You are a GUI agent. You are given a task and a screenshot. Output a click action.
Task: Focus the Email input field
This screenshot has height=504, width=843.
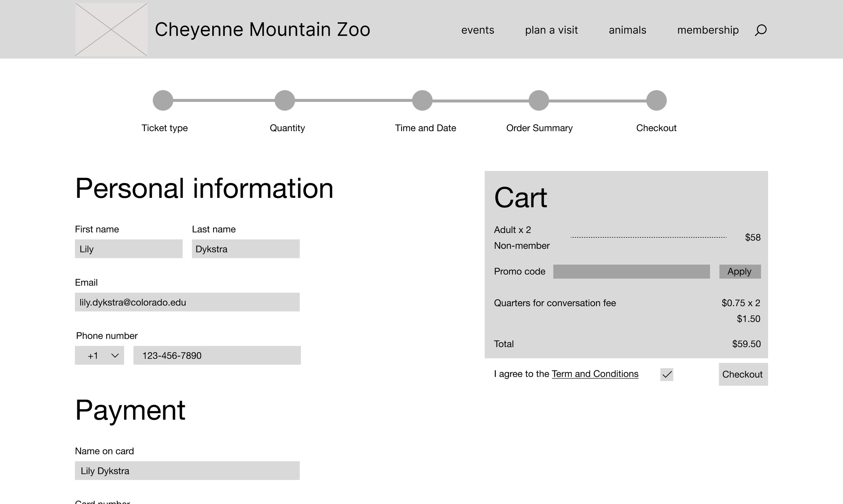[187, 302]
